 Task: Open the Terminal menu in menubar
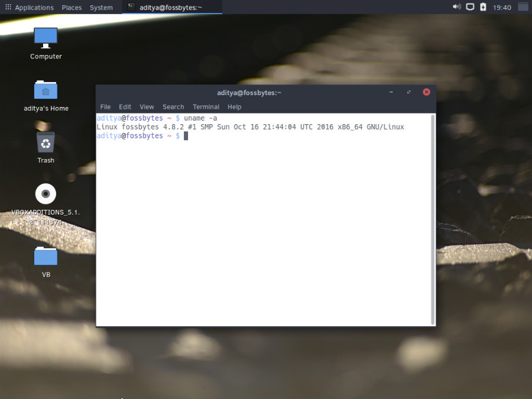[x=206, y=107]
